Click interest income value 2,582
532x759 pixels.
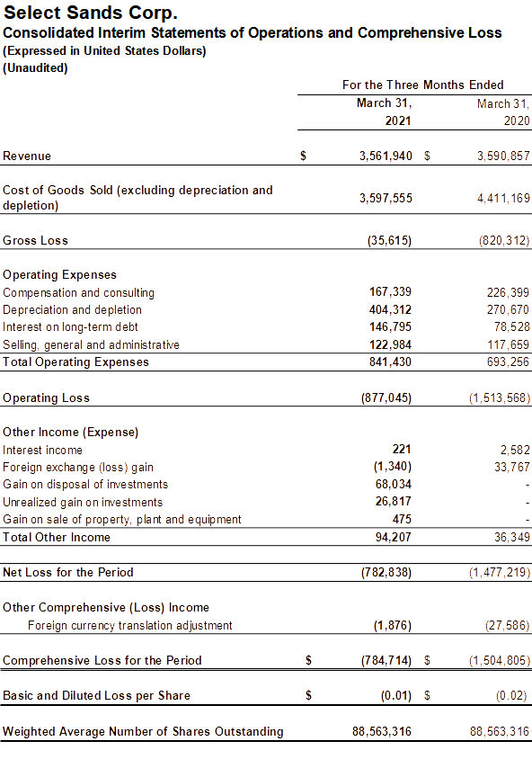click(515, 451)
